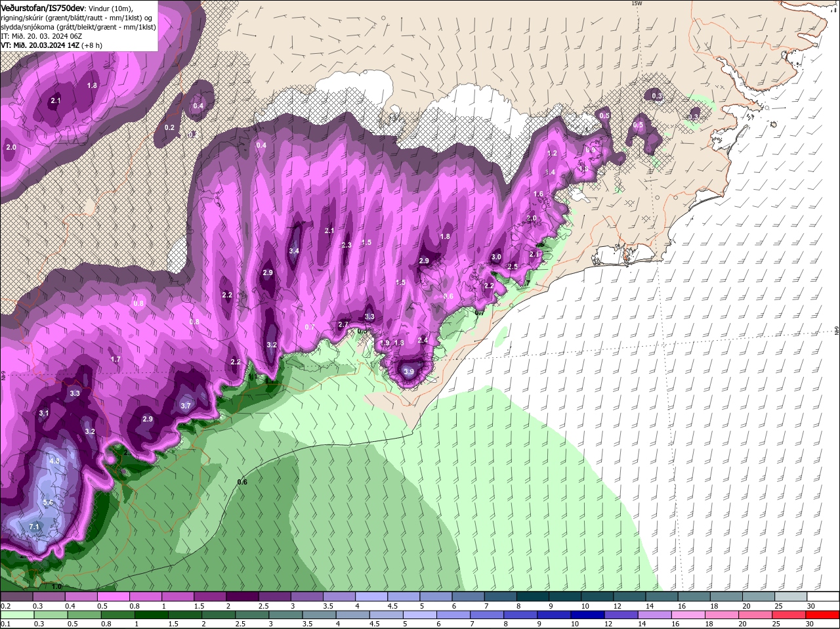The image size is (840, 629).
Task: Click the 1.4 precipitation value label
Action: 550,172
